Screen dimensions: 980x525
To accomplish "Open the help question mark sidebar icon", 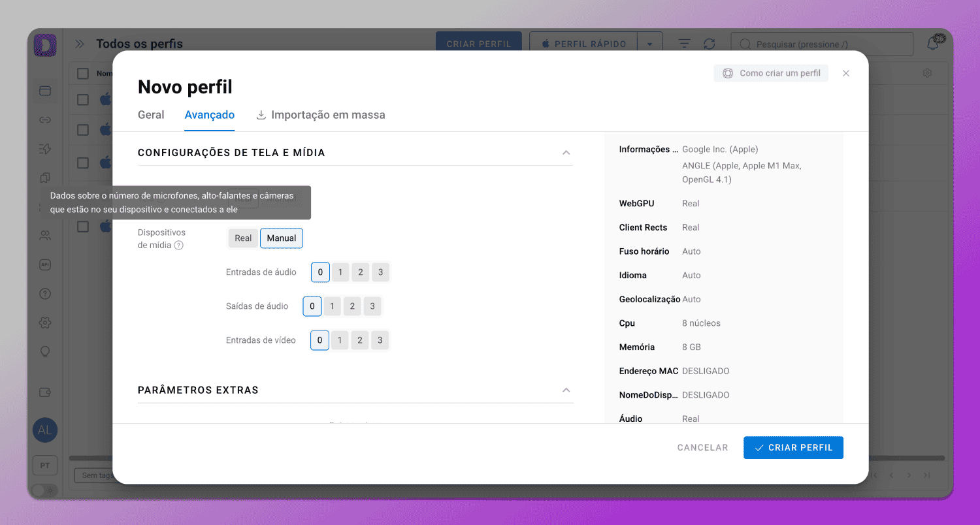I will [x=45, y=294].
